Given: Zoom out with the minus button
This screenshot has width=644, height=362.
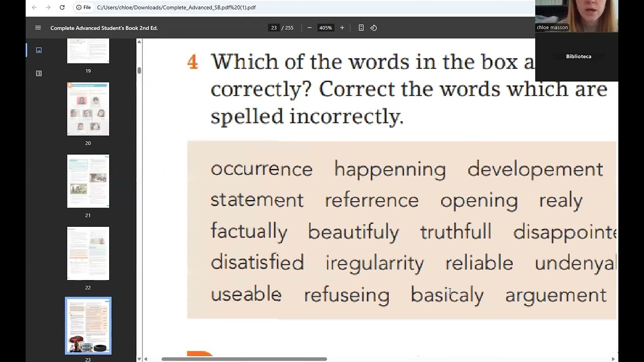Looking at the screenshot, I should point(309,28).
